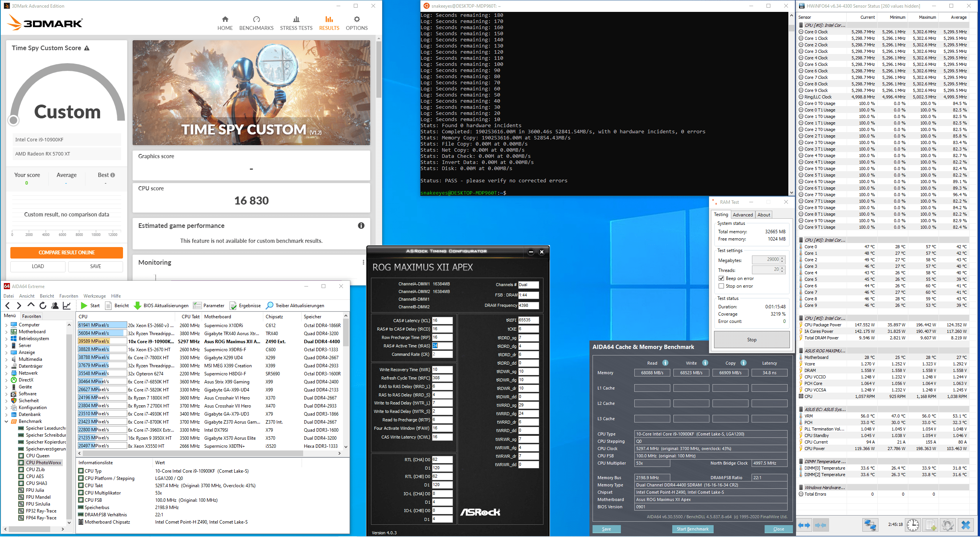Click the AIDA64 up-level arrow icon
Screen dimensions: 980x537
click(31, 305)
